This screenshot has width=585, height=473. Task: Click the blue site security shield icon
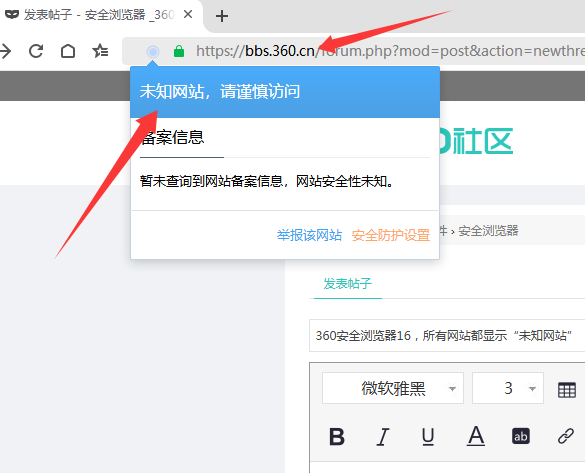[x=153, y=51]
